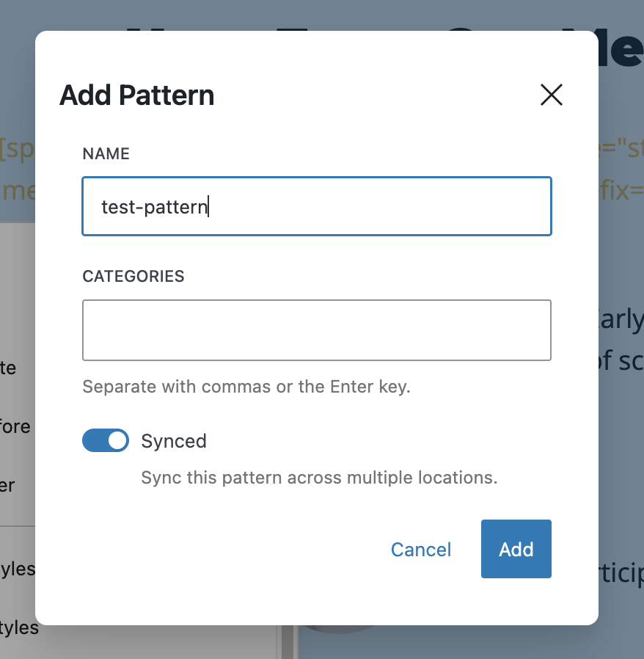644x659 pixels.
Task: Click background shortcode text starting "[sp"
Action: 16,148
